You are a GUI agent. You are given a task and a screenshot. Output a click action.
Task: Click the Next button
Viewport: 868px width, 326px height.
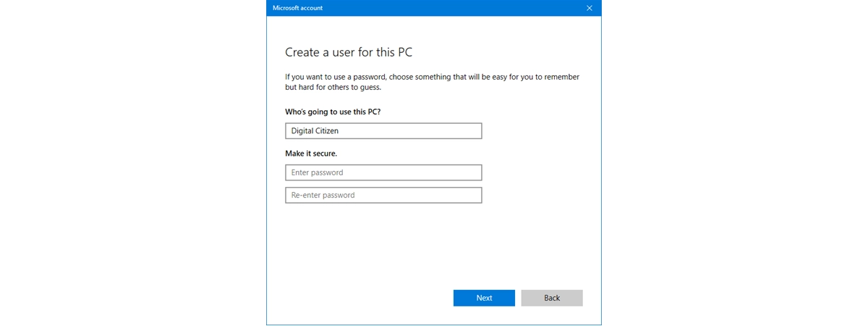pyautogui.click(x=484, y=298)
